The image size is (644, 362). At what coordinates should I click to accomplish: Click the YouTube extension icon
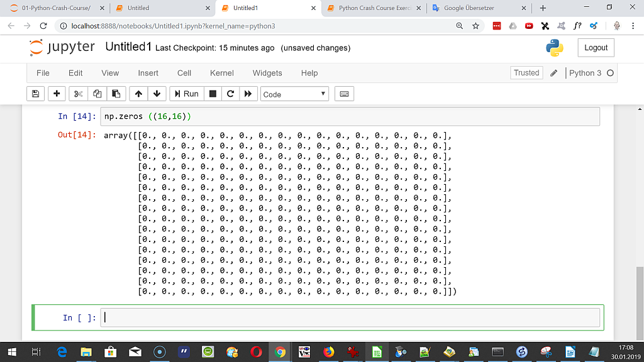[x=529, y=26]
